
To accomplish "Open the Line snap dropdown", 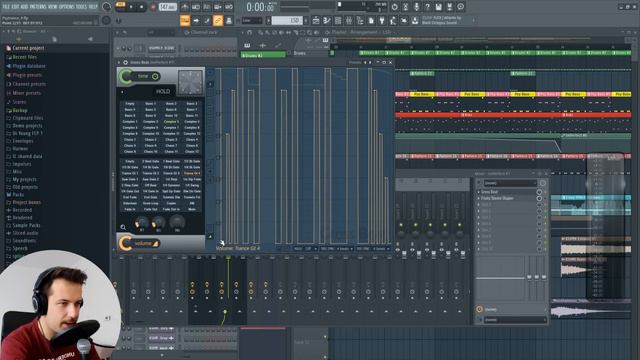I will click(251, 20).
